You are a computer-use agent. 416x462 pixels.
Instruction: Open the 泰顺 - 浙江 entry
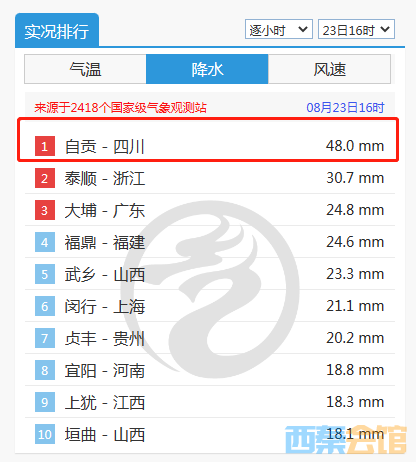pyautogui.click(x=210, y=178)
